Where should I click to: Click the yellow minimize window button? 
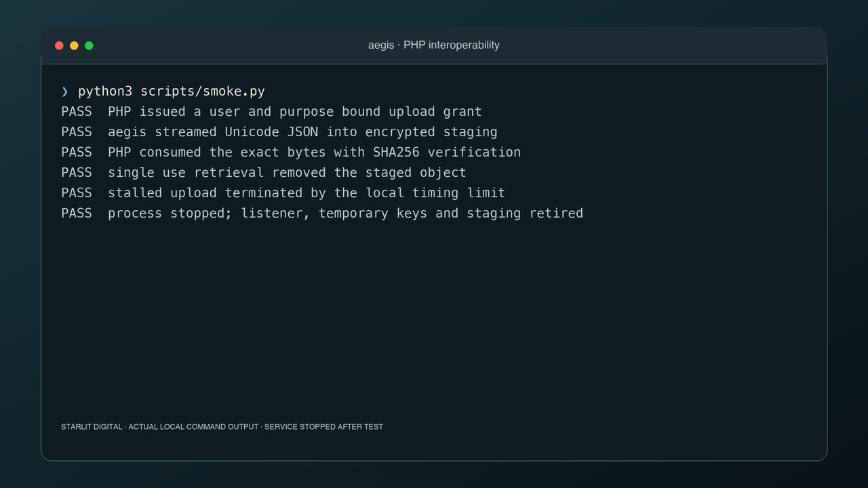click(74, 45)
